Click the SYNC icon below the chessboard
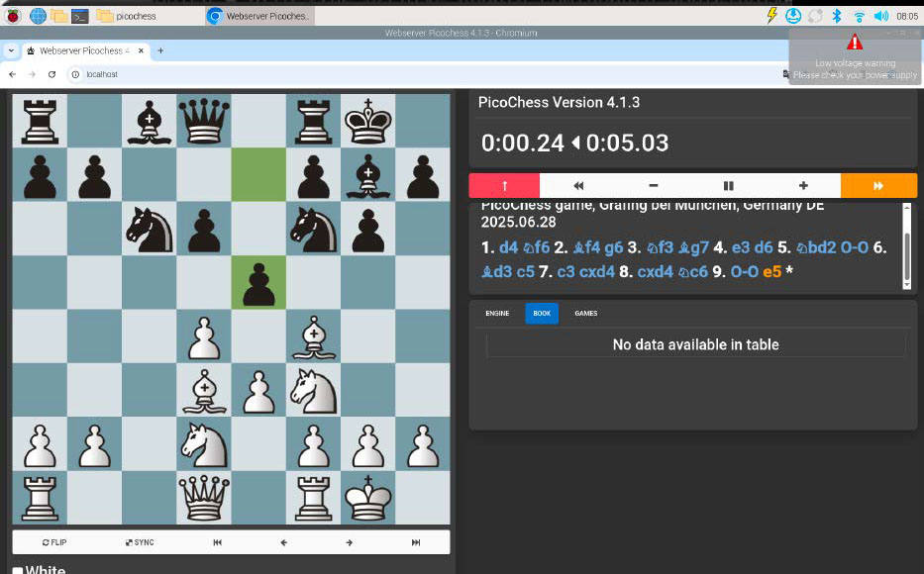The height and width of the screenshot is (574, 924). pyautogui.click(x=138, y=541)
